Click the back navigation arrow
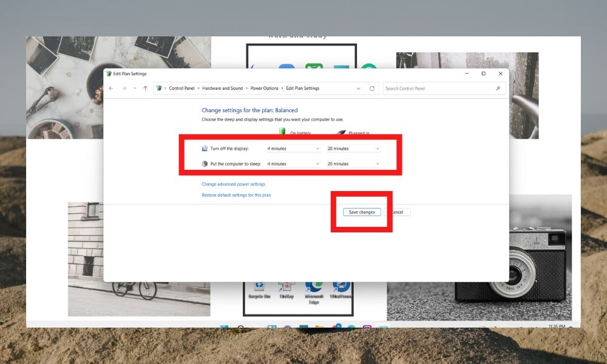Screen dimensions: 607x364 110,89
